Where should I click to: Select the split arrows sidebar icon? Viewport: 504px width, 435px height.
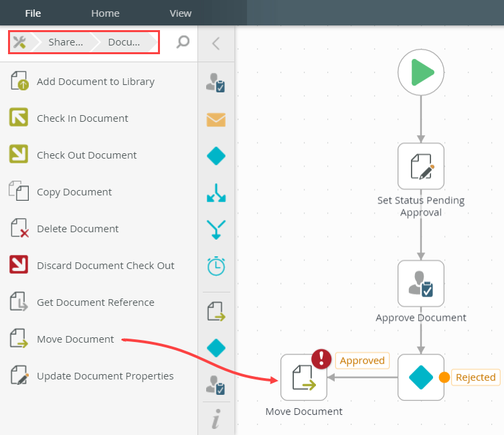pos(216,193)
